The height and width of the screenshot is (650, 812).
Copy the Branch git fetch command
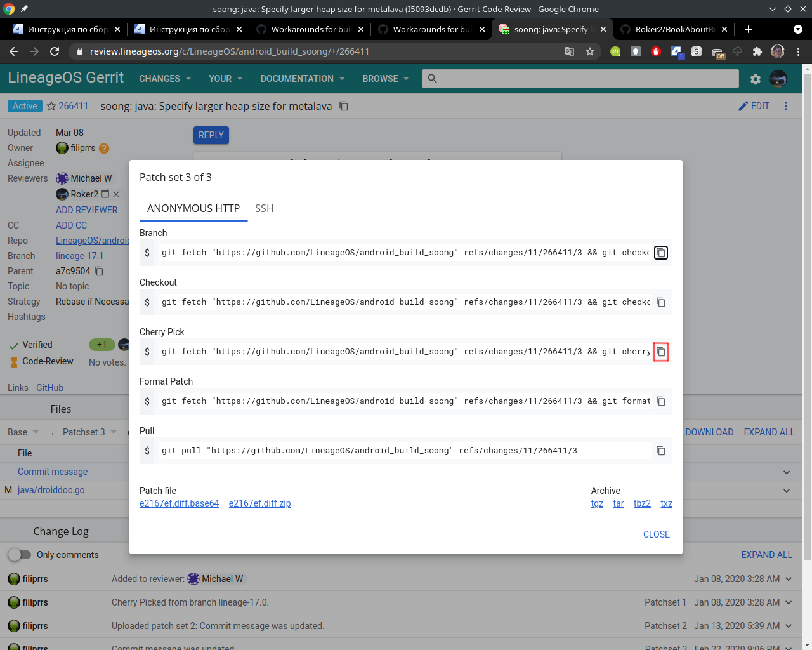(x=661, y=253)
